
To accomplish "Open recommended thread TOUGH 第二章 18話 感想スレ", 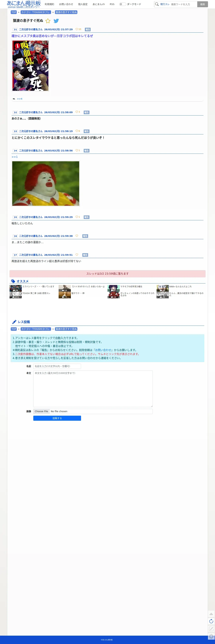I will pos(36,293).
